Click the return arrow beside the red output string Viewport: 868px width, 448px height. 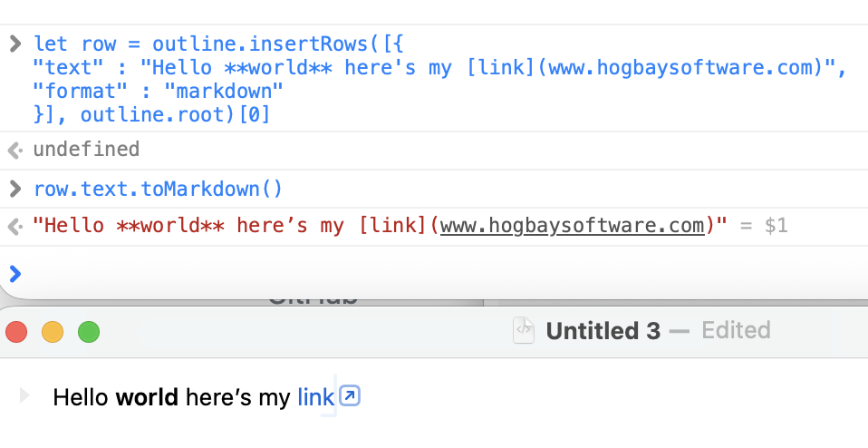coord(14,226)
